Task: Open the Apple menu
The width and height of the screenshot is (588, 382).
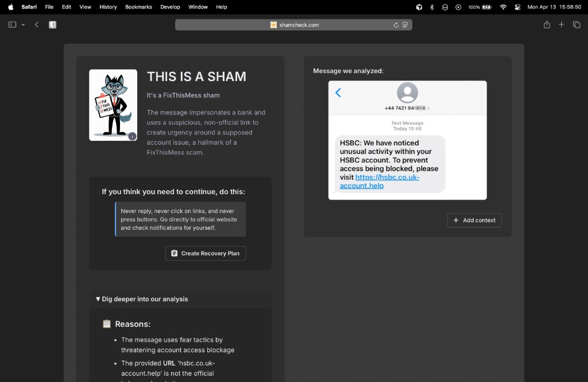Action: tap(10, 7)
